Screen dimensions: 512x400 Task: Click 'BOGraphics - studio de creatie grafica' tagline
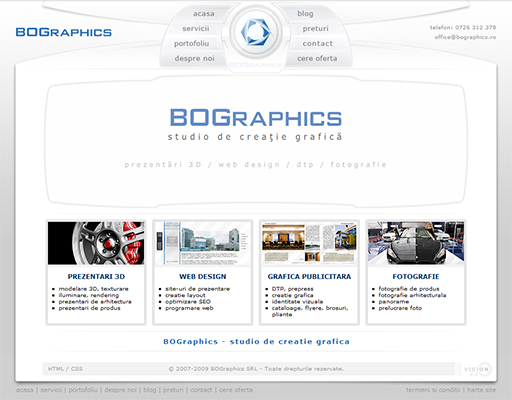[x=256, y=342]
